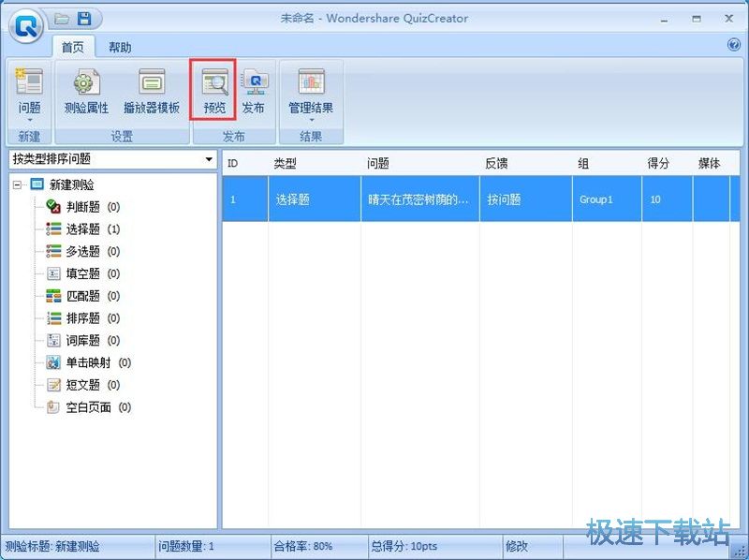Collapse the 新建测验 tree node
This screenshot has height=560, width=749.
[18, 184]
